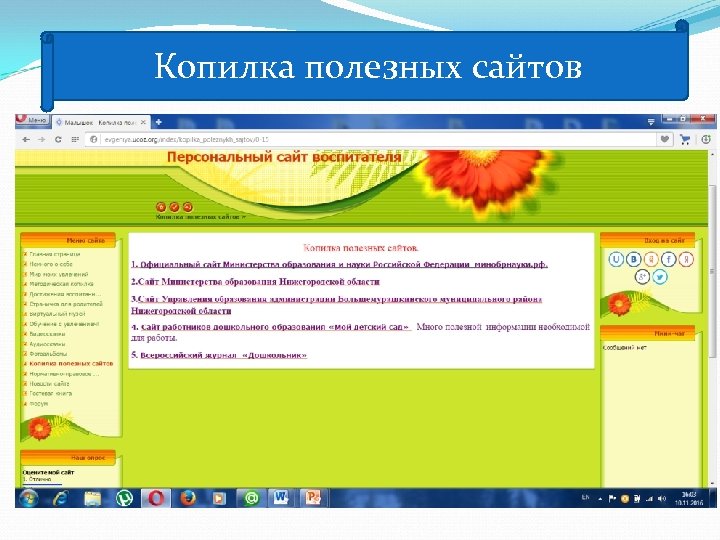Open Мир моих увлечений menu item
Viewport: 720px width, 540px height.
click(x=58, y=274)
